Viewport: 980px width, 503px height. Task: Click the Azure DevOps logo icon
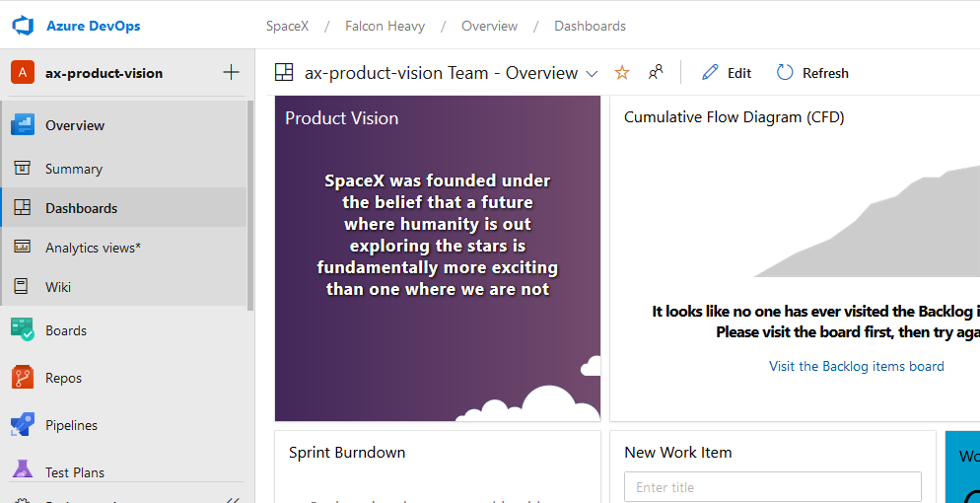click(23, 27)
